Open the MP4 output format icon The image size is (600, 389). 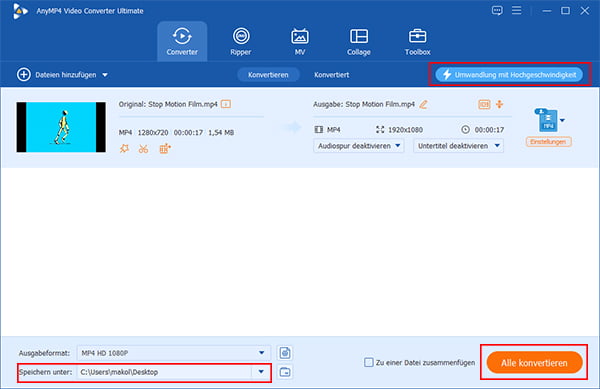pos(547,120)
